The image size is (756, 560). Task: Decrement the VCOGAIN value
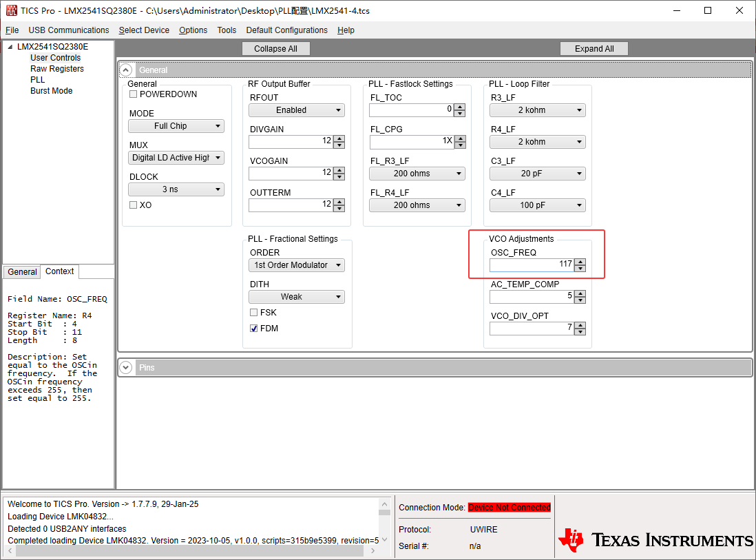(339, 177)
